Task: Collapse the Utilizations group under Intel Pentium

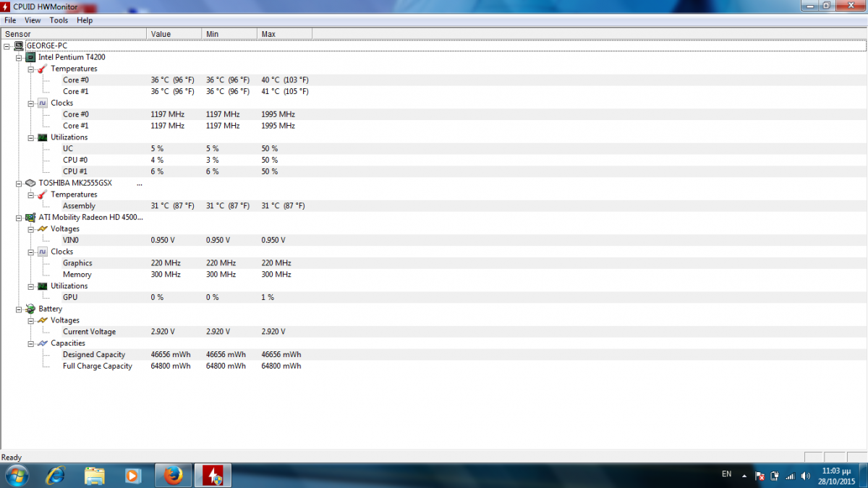Action: 31,137
